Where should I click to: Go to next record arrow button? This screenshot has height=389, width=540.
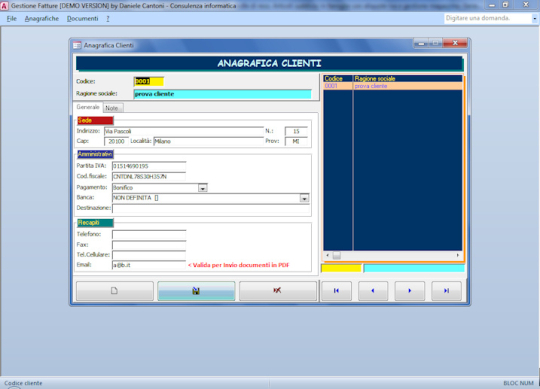[410, 291]
